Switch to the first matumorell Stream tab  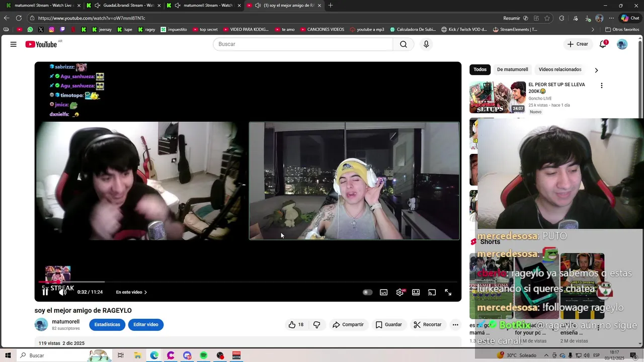coord(44,5)
